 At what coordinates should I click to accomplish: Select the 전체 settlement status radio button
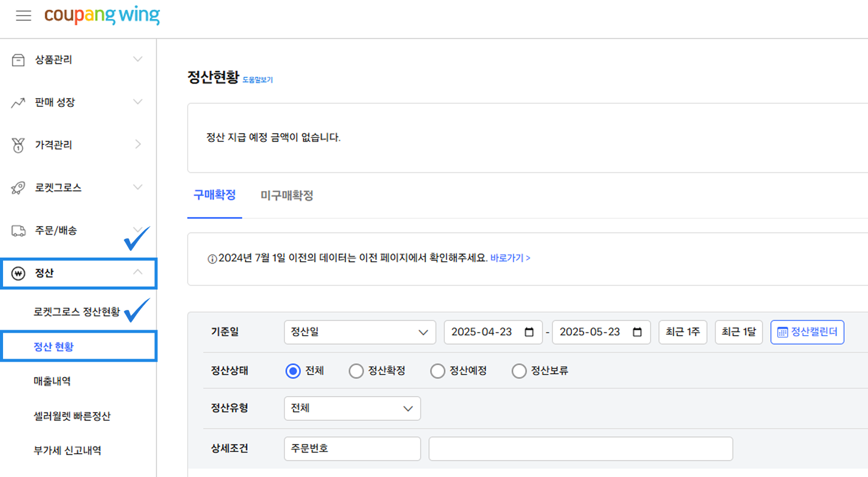coord(293,371)
